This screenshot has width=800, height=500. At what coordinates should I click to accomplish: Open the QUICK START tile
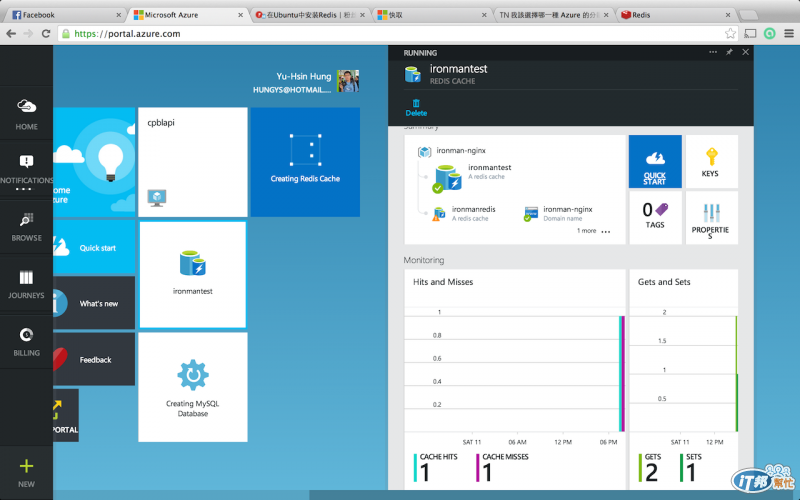[x=655, y=161]
